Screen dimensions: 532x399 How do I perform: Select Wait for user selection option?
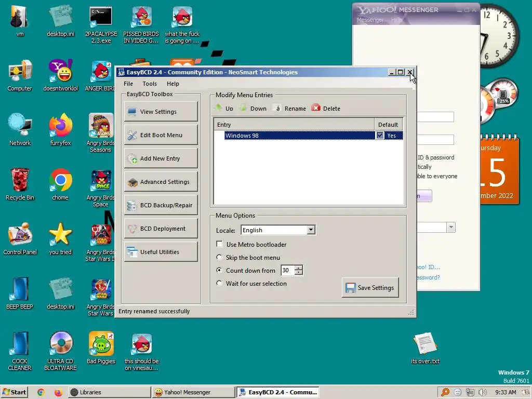pyautogui.click(x=219, y=283)
